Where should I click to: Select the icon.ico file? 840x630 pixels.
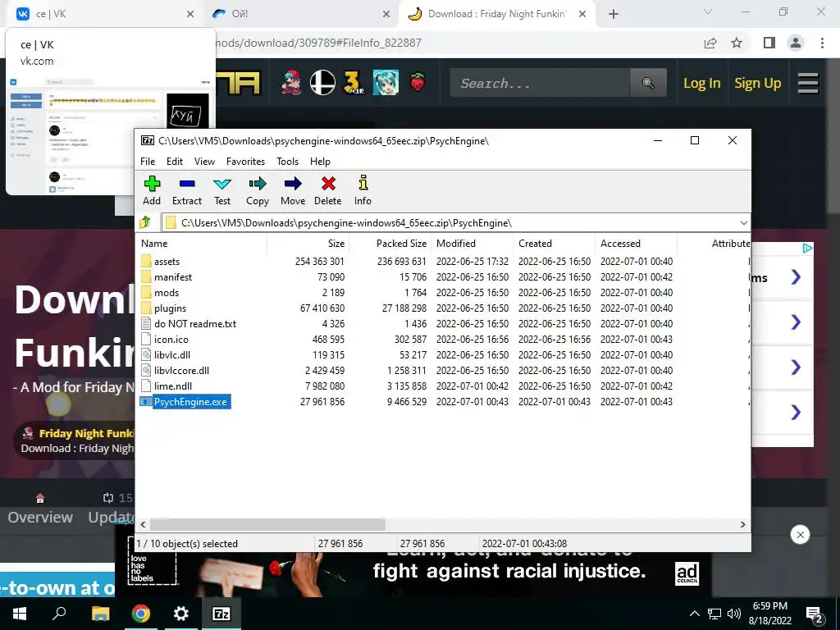click(x=171, y=339)
